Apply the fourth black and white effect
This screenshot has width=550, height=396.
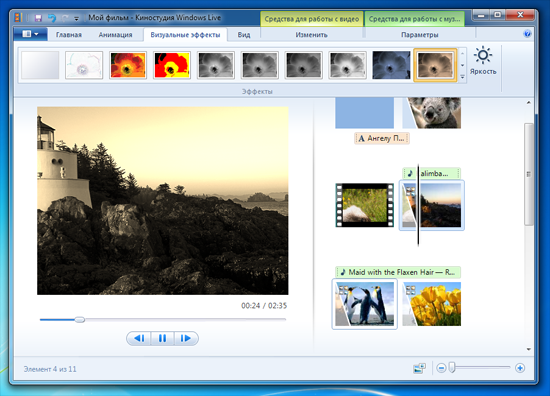347,65
